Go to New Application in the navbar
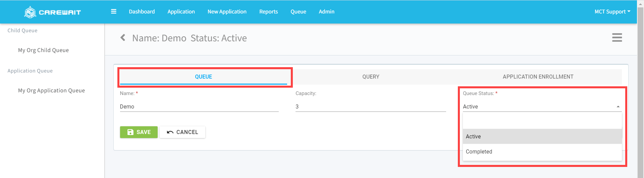Viewport: 644px width, 178px height. tap(227, 11)
